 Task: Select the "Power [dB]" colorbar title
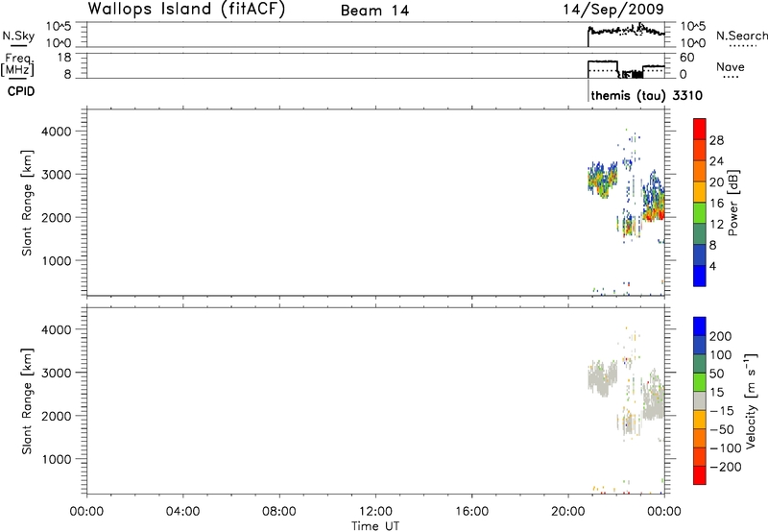[732, 203]
